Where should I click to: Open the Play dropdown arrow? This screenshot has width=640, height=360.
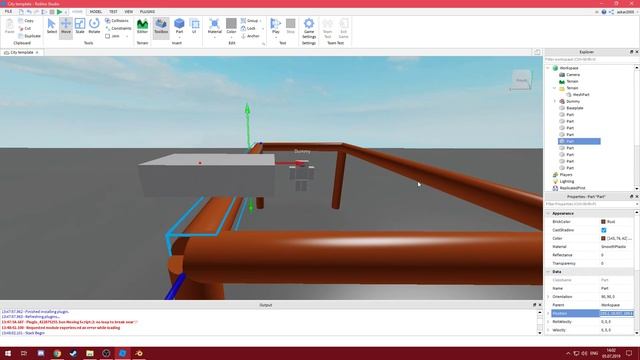click(x=276, y=38)
